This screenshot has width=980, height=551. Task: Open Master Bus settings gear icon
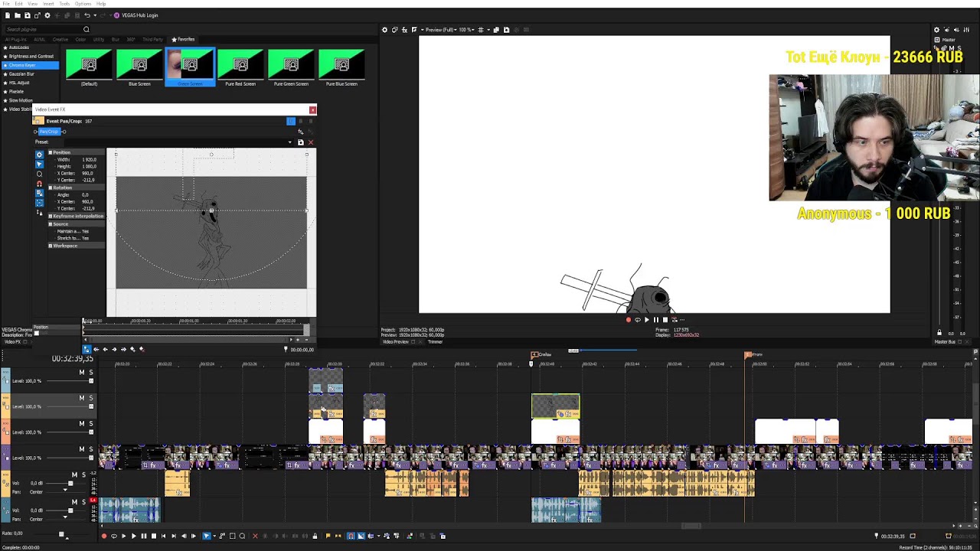pyautogui.click(x=936, y=30)
